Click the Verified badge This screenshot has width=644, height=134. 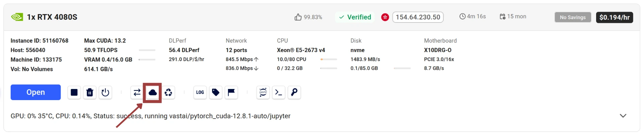(355, 17)
